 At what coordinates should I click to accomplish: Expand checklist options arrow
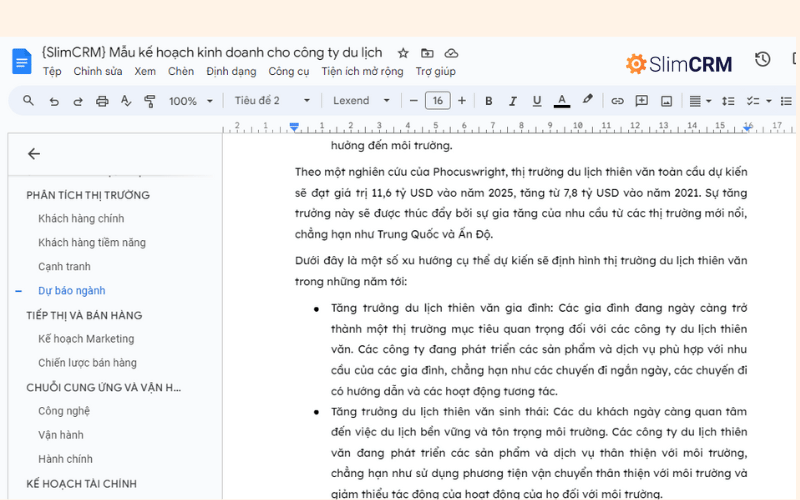click(x=768, y=101)
